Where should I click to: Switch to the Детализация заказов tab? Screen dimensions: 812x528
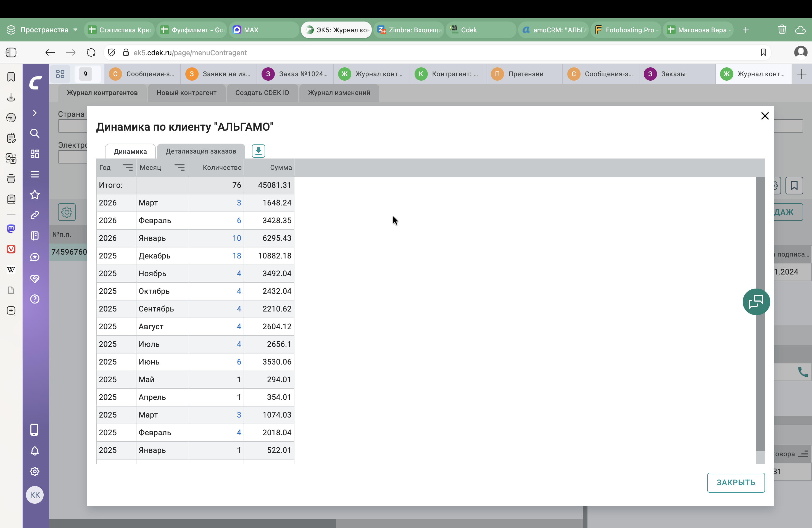pos(201,151)
